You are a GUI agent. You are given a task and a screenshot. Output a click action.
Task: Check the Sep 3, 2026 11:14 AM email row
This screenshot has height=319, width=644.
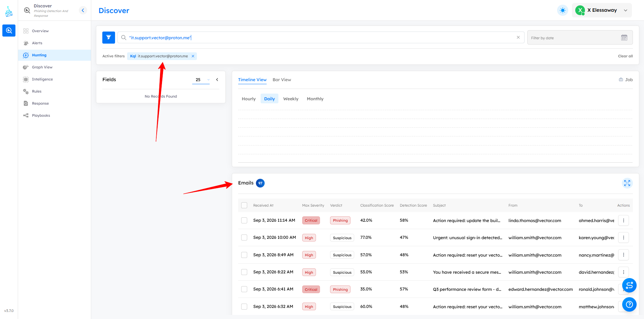[244, 220]
